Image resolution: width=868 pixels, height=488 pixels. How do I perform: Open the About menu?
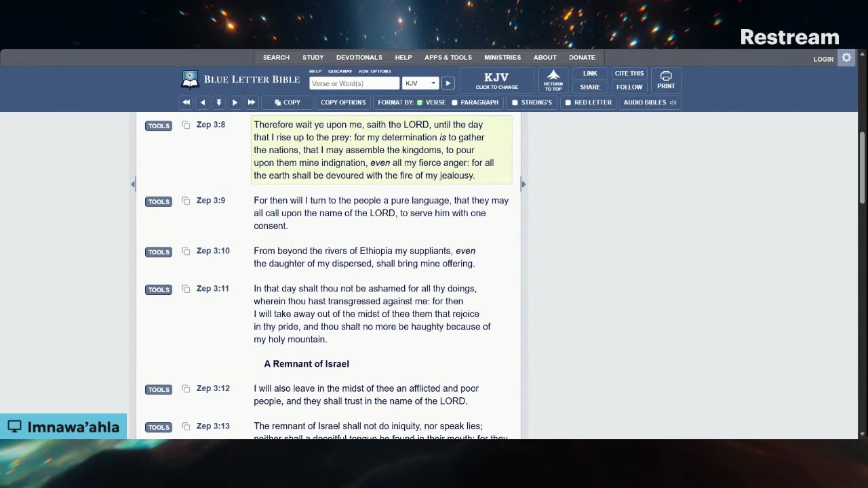tap(545, 58)
